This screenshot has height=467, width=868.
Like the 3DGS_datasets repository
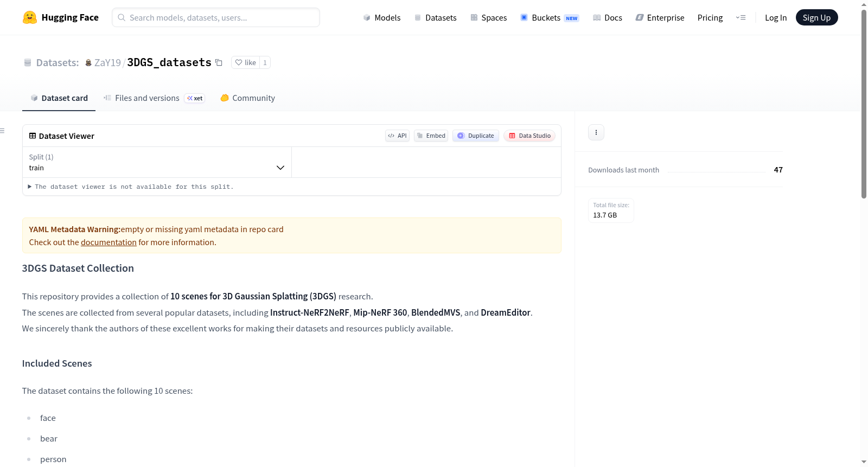(x=245, y=62)
